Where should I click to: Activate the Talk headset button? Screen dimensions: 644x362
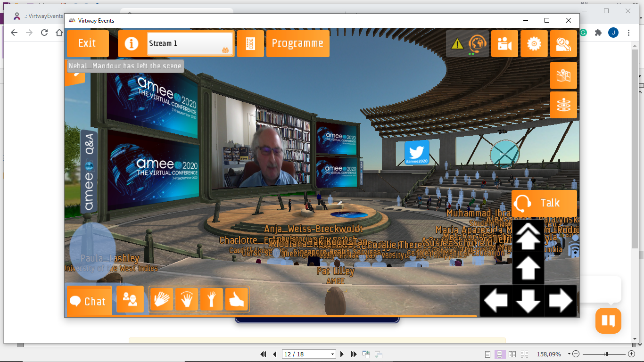[x=544, y=203]
